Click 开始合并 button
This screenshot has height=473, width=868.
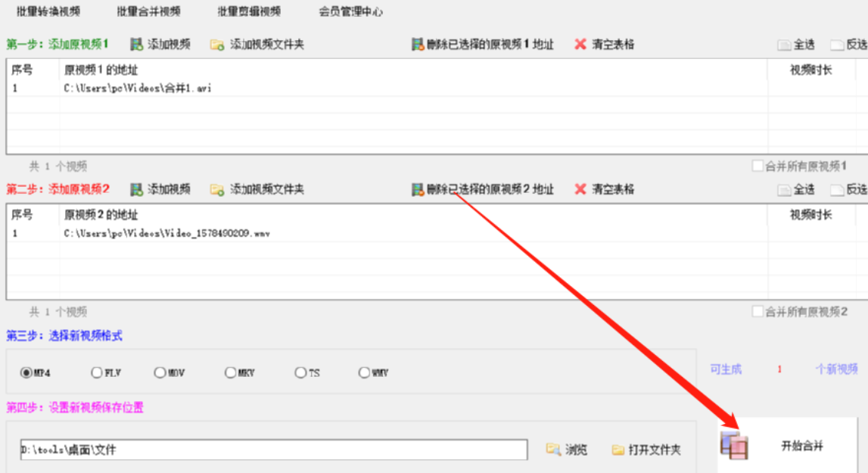(x=787, y=445)
